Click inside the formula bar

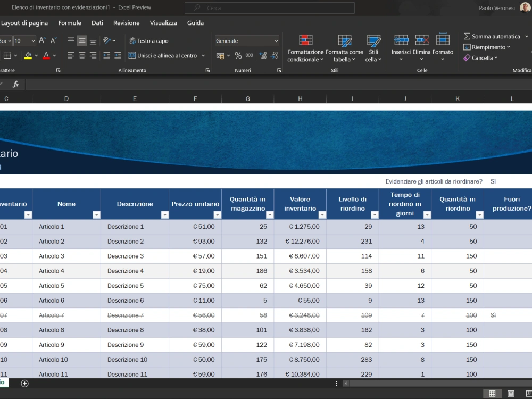(278, 84)
